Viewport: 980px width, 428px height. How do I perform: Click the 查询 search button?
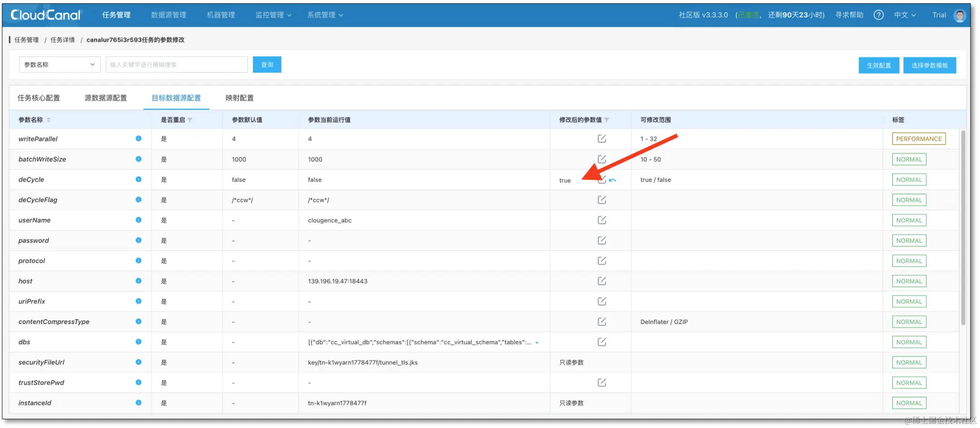267,64
